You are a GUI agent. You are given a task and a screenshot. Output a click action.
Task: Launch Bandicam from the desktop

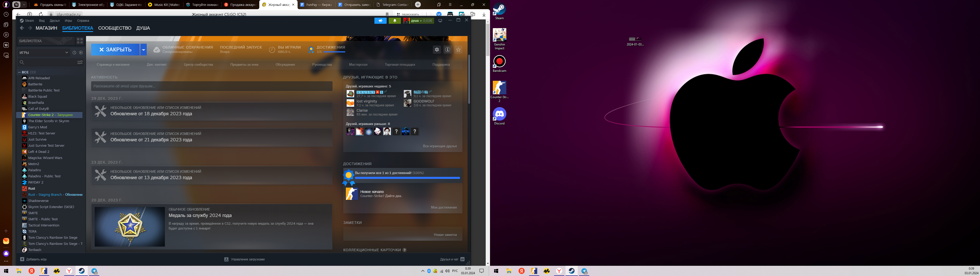(499, 64)
